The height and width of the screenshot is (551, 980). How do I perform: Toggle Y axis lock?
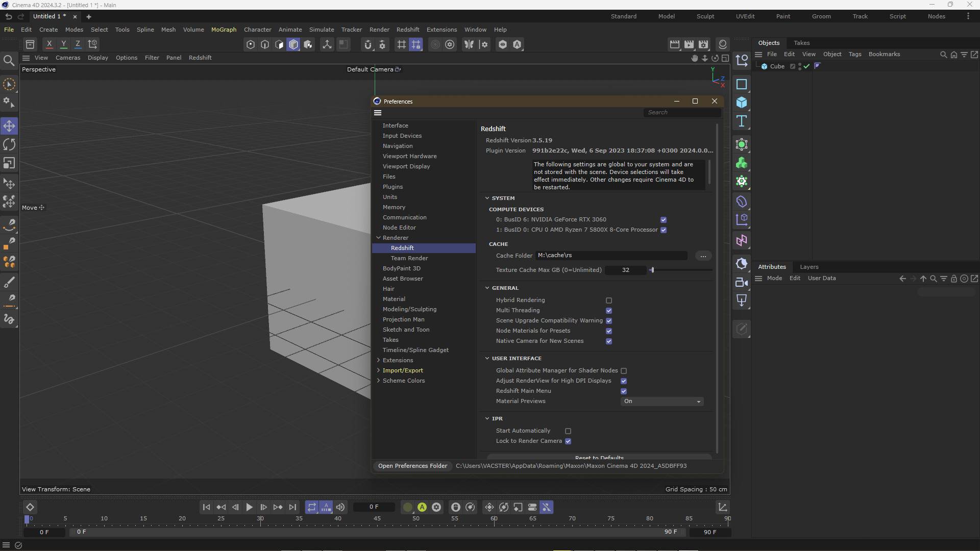(63, 44)
